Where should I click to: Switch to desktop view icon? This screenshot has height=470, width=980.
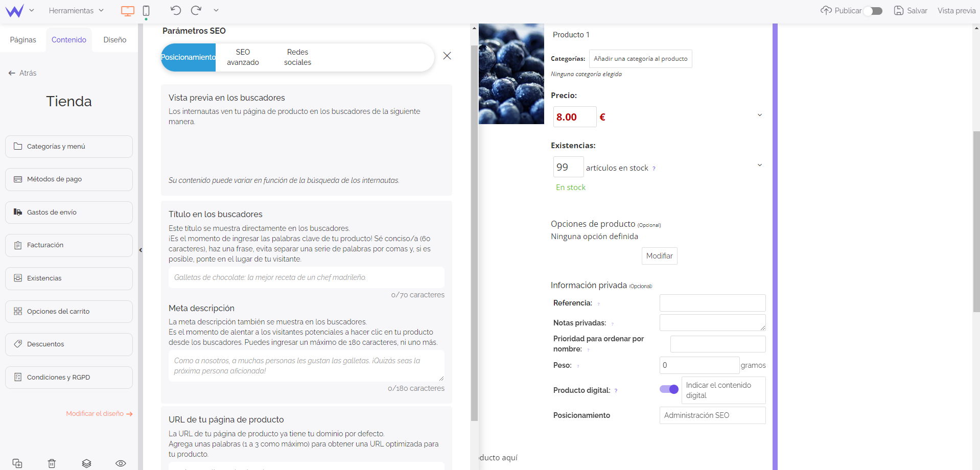(128, 11)
